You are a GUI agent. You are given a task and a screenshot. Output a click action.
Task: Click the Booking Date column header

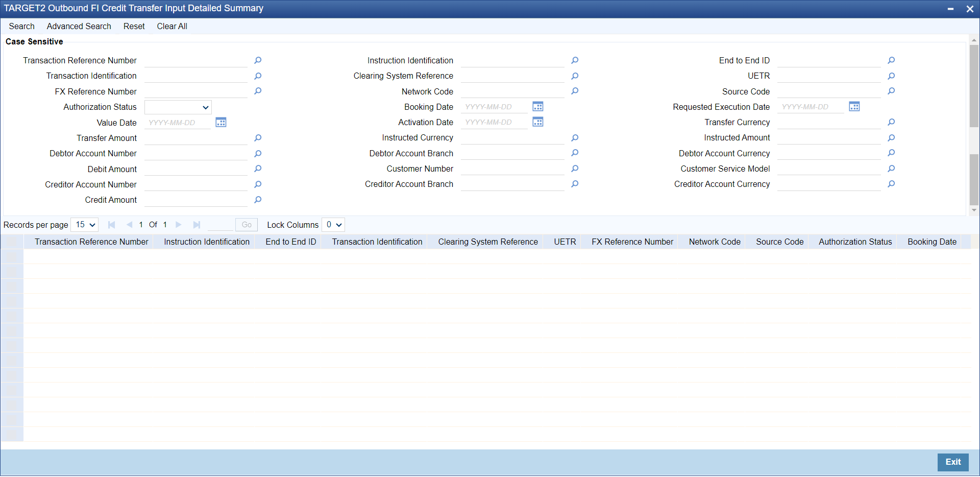932,242
